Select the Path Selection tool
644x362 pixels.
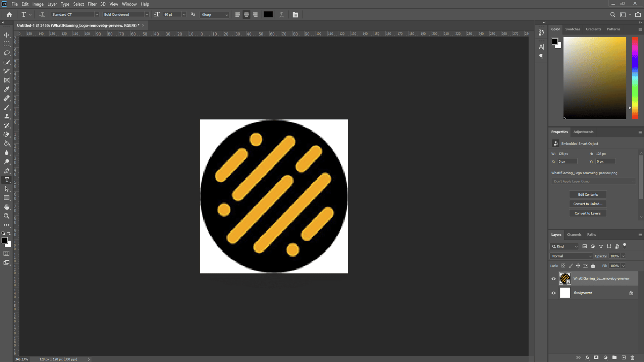pyautogui.click(x=7, y=189)
